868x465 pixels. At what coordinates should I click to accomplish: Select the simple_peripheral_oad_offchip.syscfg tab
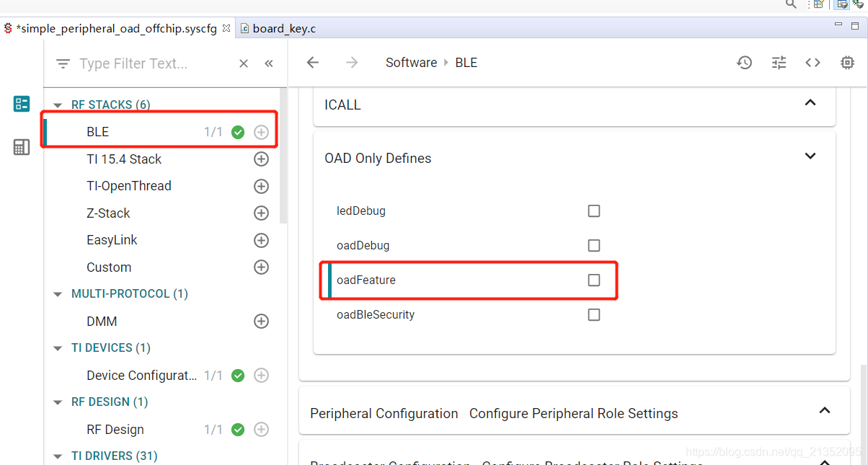click(x=115, y=29)
